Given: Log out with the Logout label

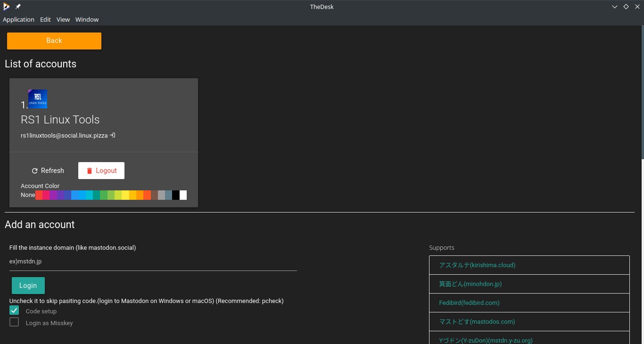Looking at the screenshot, I should 106,171.
